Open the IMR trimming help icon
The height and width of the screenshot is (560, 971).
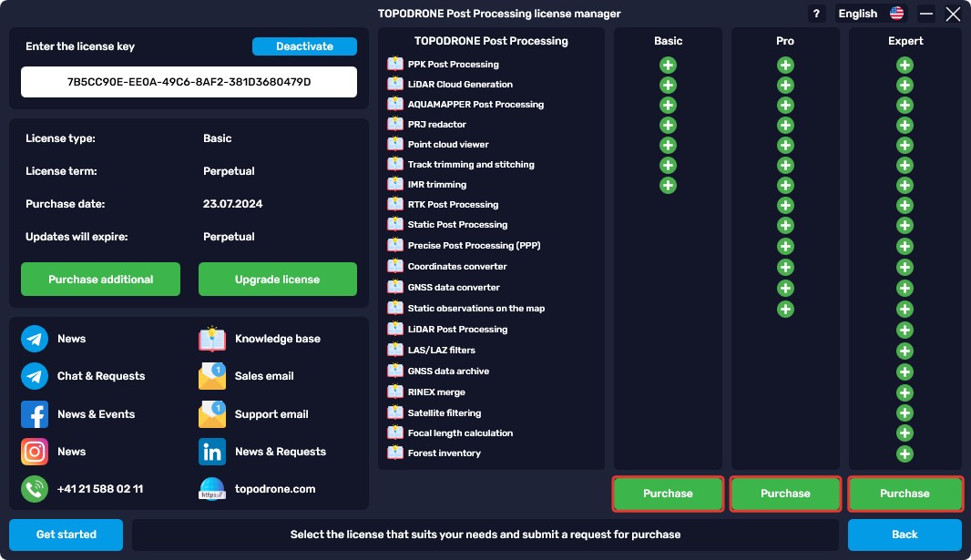tap(395, 184)
